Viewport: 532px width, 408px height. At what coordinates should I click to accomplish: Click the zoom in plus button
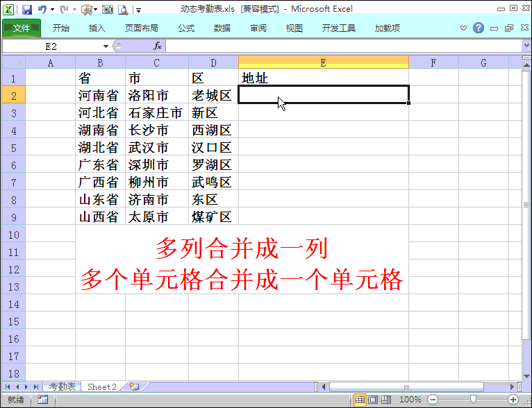coord(513,400)
